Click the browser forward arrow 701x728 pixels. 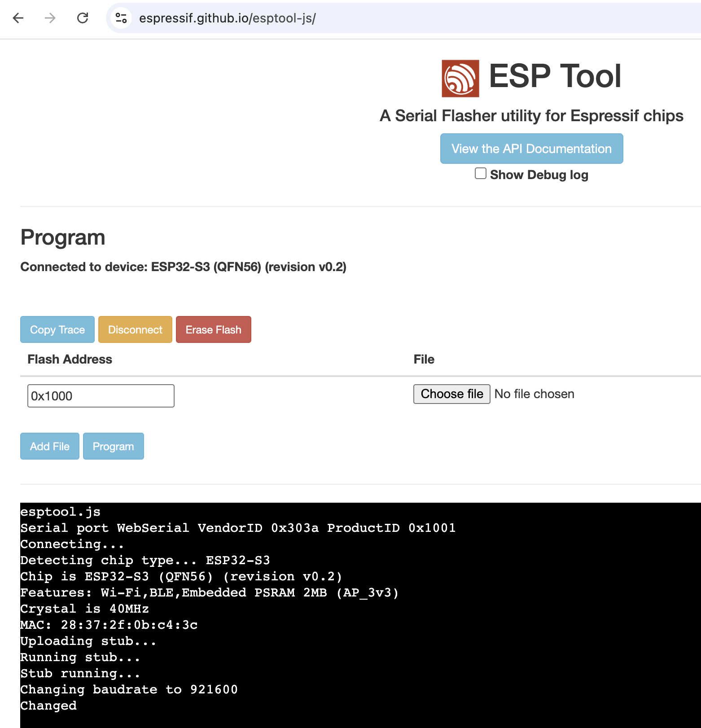(50, 18)
